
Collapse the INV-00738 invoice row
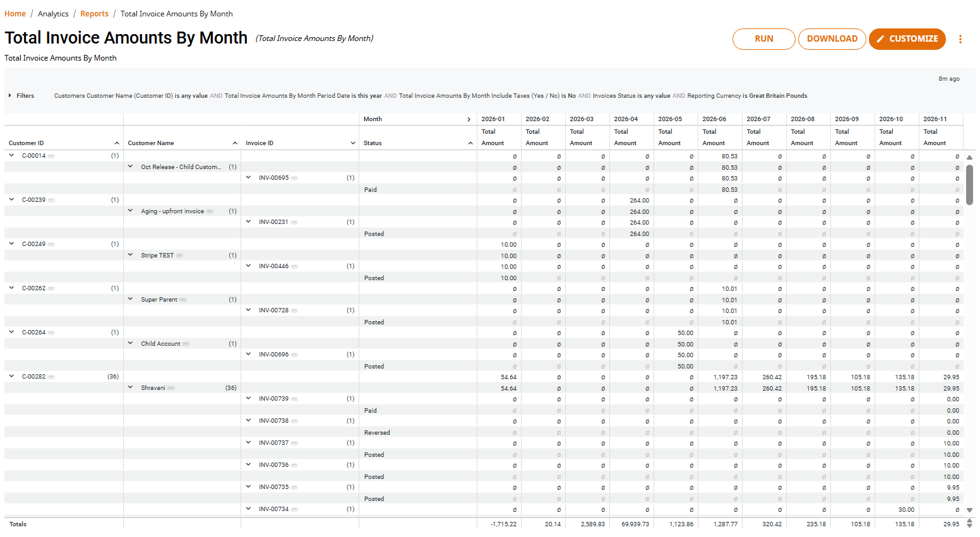[248, 420]
